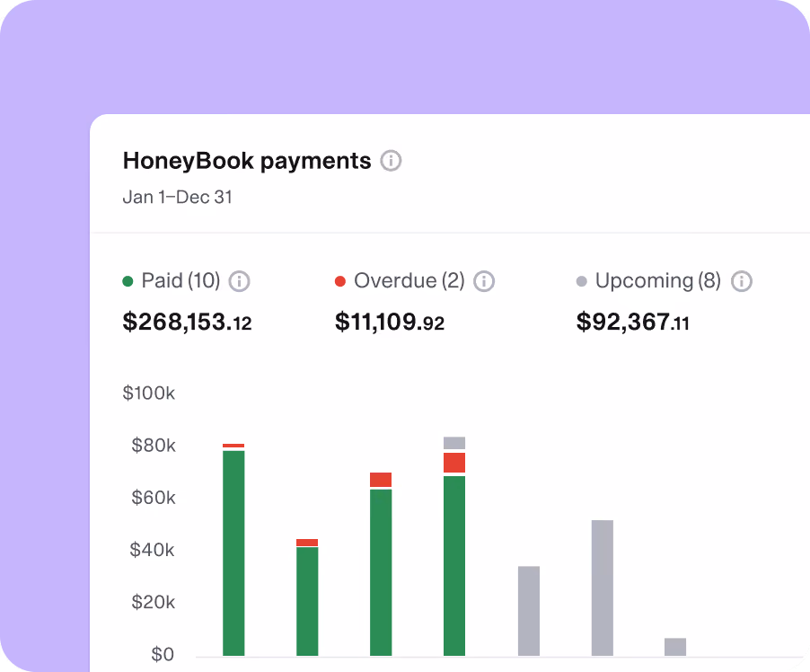Image resolution: width=810 pixels, height=672 pixels.
Task: Select the Upcoming (8) legend label
Action: 657,280
